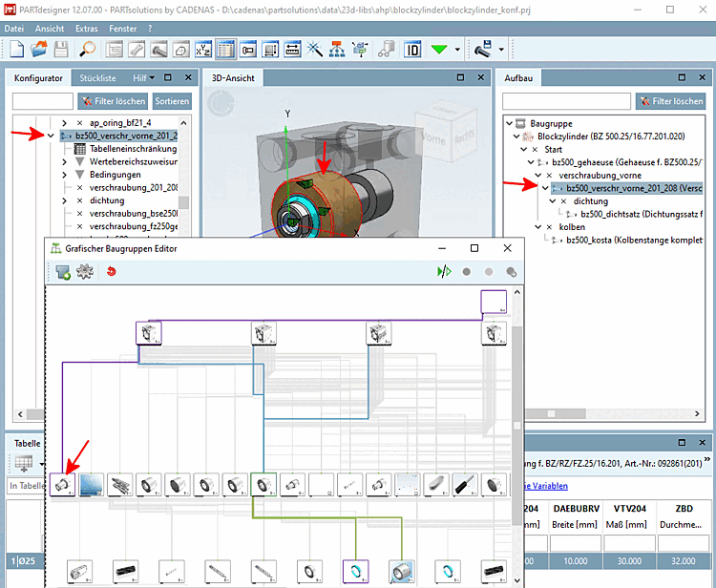Click the add-node icon in editor toolbar
Screen dimensions: 716x588
click(x=63, y=272)
